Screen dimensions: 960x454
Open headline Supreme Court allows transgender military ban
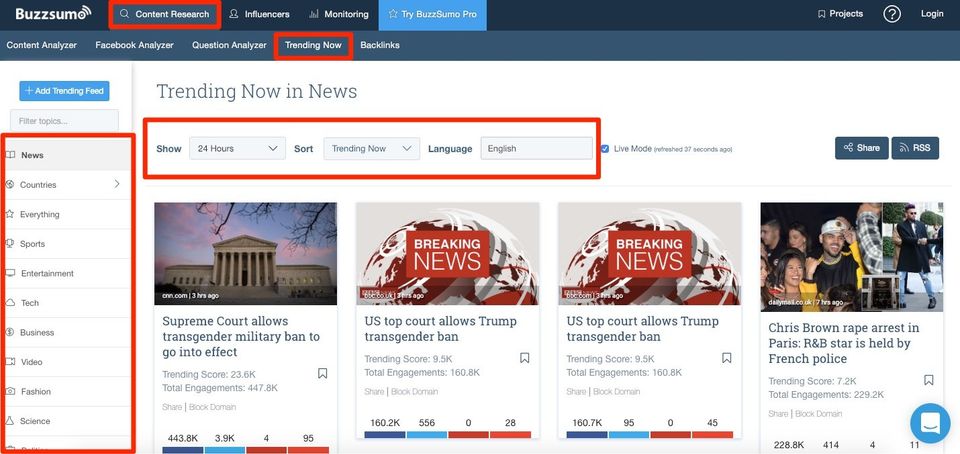tap(241, 337)
